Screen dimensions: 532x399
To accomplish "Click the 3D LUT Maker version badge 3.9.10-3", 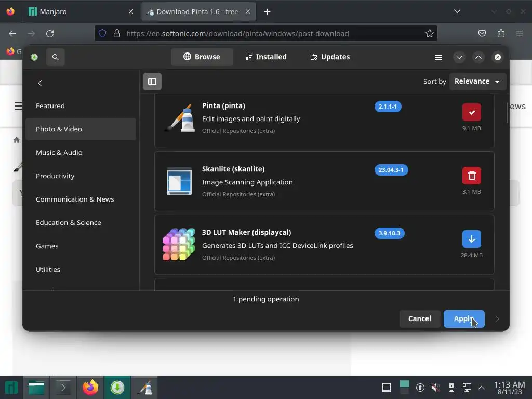I will coord(390,233).
